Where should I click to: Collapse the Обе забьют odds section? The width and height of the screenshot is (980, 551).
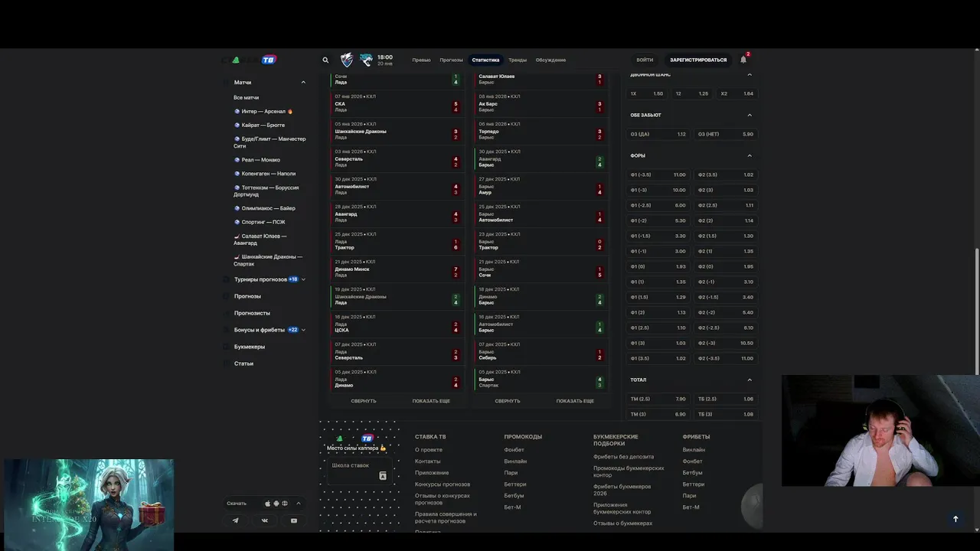[750, 115]
